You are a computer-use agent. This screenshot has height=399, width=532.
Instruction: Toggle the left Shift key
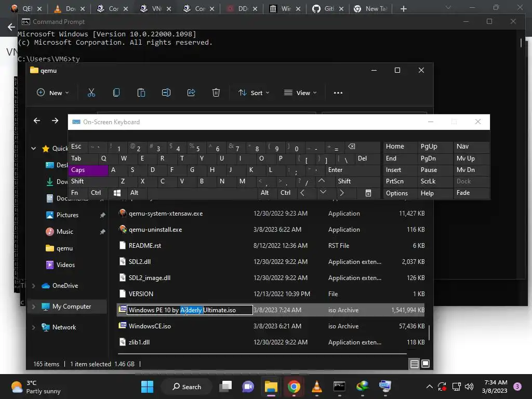coord(92,181)
